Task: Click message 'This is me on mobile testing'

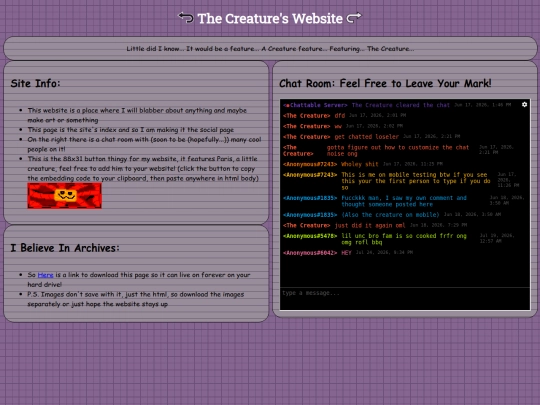Action: [416, 181]
